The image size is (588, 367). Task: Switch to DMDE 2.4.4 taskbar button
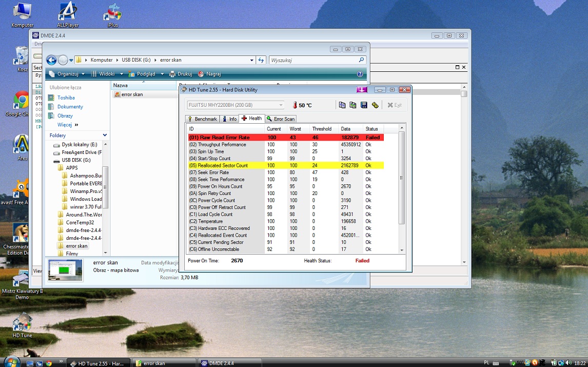click(x=229, y=363)
